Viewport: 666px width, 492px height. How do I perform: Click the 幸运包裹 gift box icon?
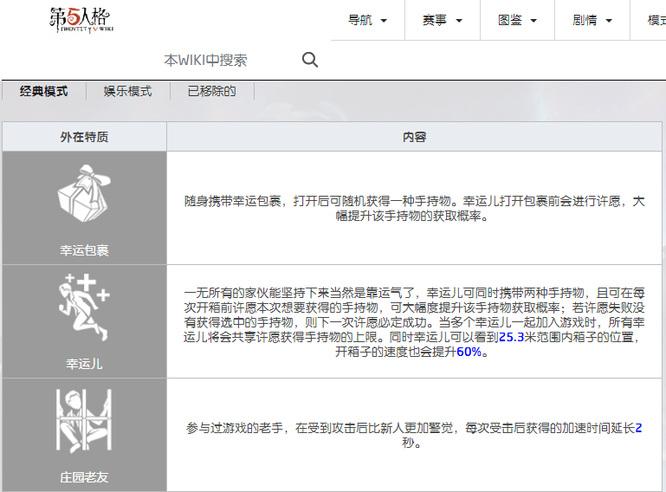click(x=84, y=193)
